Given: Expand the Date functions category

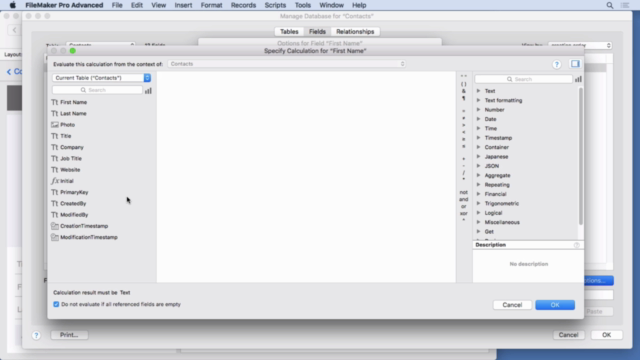Looking at the screenshot, I should 478,119.
